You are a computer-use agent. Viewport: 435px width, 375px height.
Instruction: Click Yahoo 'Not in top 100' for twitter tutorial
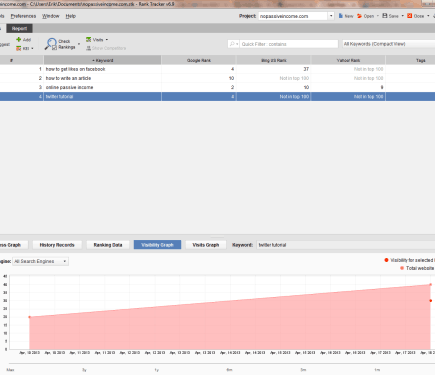pyautogui.click(x=369, y=97)
